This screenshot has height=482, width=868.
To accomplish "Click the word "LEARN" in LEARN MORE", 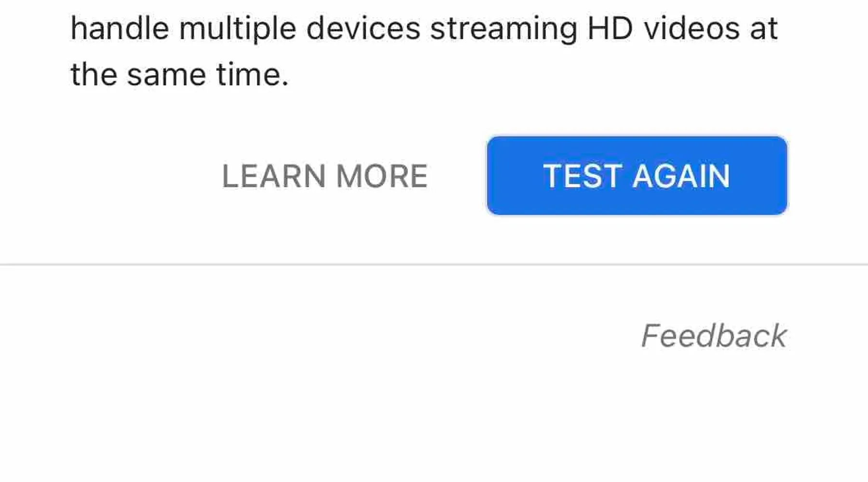I will click(273, 176).
